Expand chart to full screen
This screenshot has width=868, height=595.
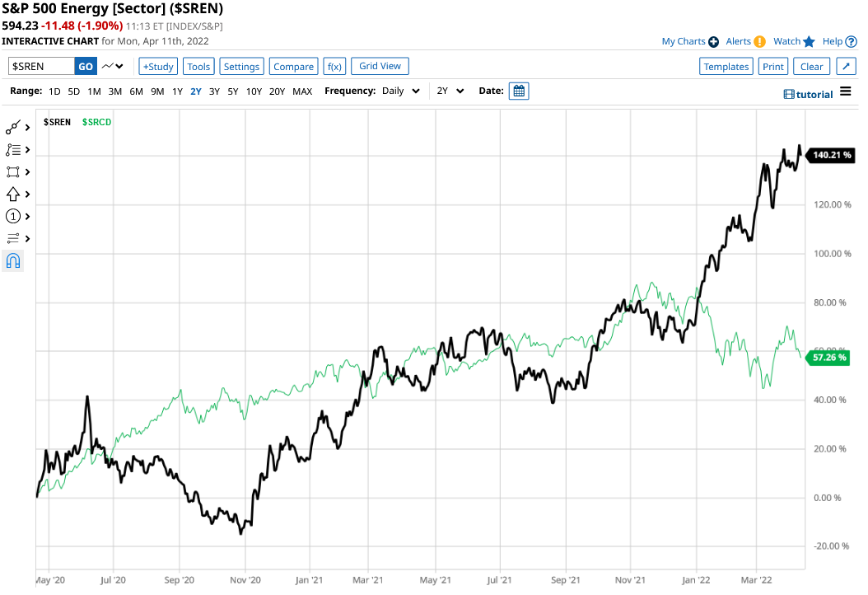click(846, 67)
